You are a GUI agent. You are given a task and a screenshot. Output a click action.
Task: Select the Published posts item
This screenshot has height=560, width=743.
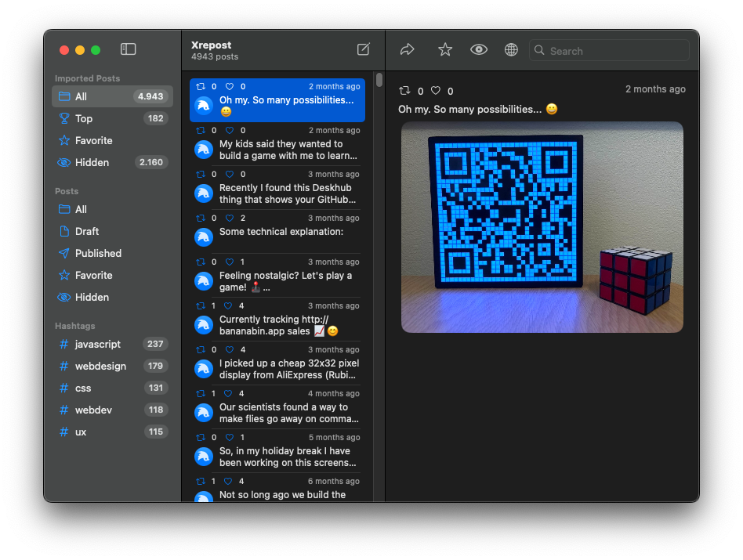coord(98,253)
